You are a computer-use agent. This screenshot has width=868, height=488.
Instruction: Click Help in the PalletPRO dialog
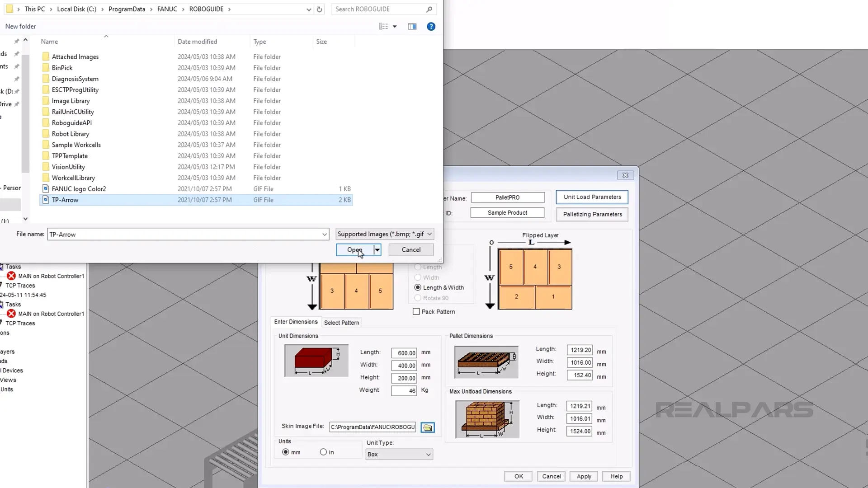[x=616, y=476]
